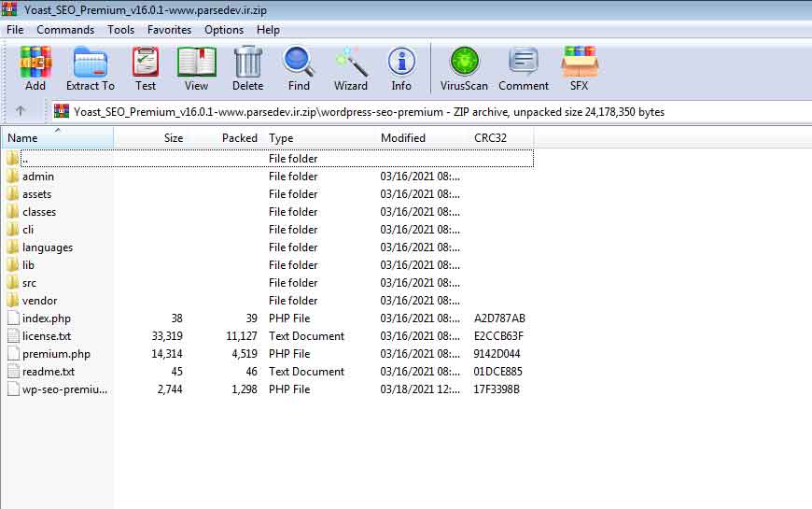812x509 pixels.
Task: Click packed value 4,519
Action: pyautogui.click(x=245, y=354)
